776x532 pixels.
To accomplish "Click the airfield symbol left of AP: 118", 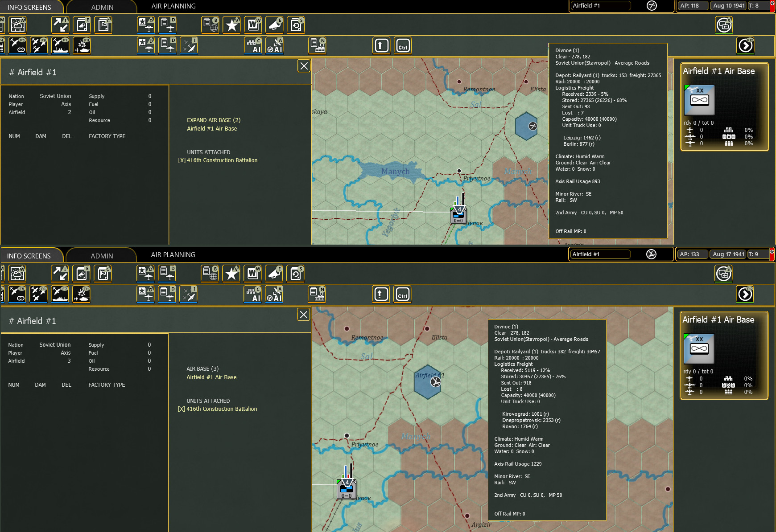I will tap(652, 6).
